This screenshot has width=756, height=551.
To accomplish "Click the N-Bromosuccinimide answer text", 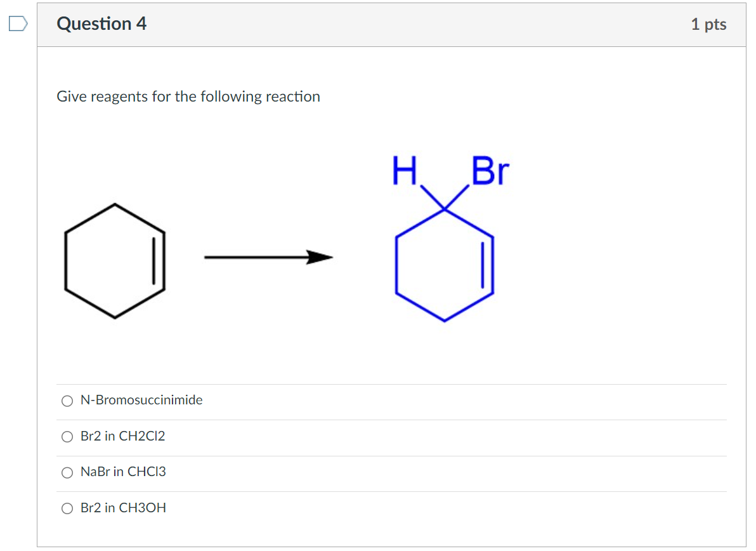I will [141, 400].
